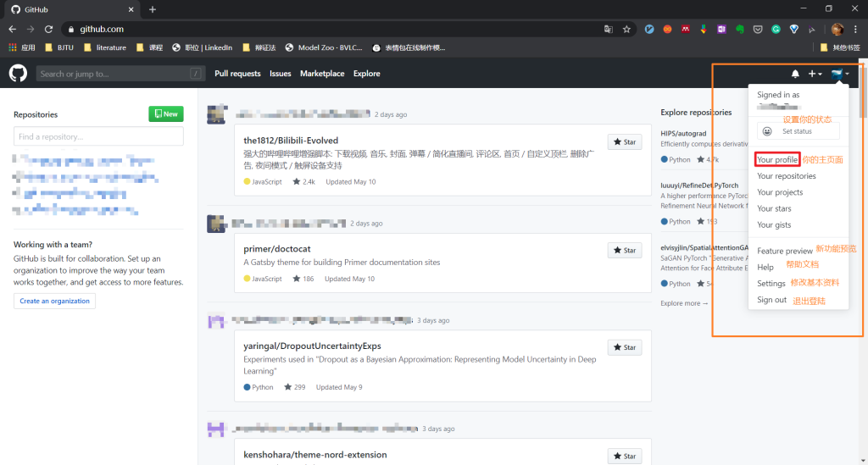Image resolution: width=868 pixels, height=465 pixels.
Task: Click Explore more link
Action: (x=684, y=303)
